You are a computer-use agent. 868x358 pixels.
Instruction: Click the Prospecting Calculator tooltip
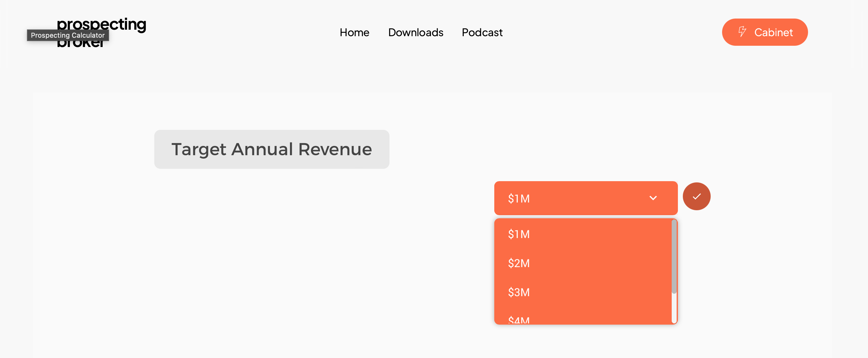68,35
